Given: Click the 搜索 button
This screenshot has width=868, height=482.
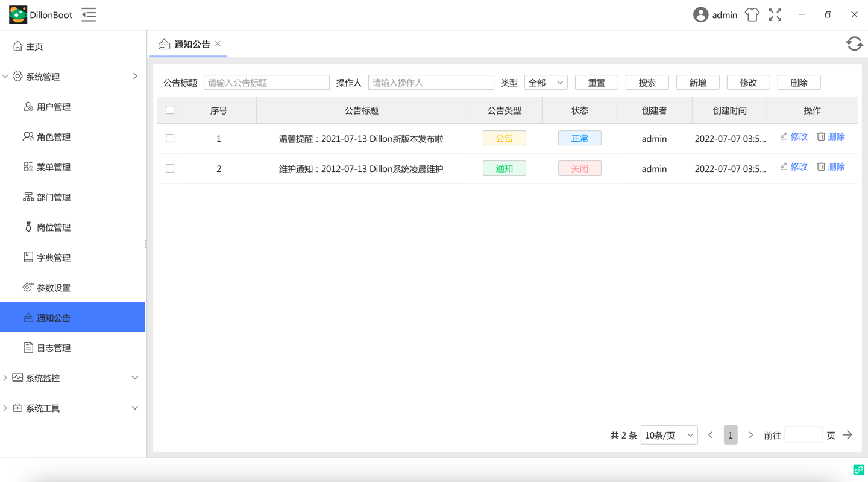Looking at the screenshot, I should pyautogui.click(x=647, y=83).
